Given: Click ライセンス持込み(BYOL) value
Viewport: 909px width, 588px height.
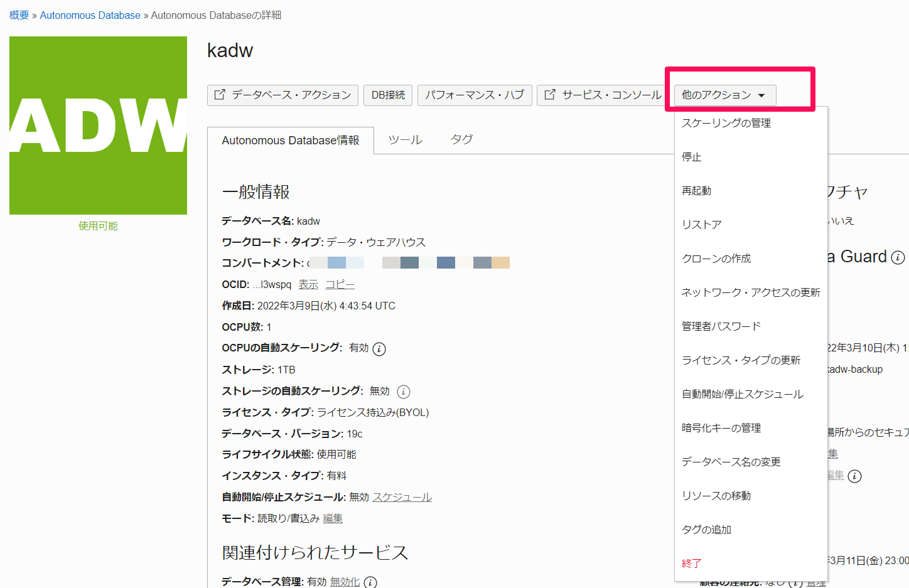Looking at the screenshot, I should pyautogui.click(x=373, y=412).
